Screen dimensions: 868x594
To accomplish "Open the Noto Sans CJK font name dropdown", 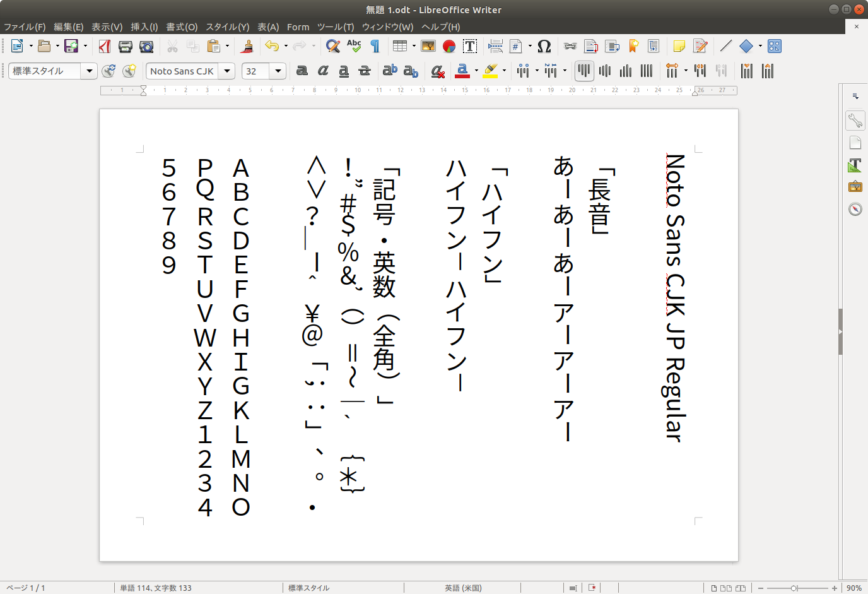I will point(227,71).
